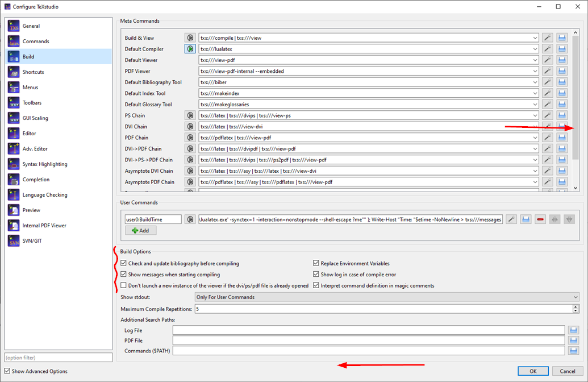
Task: Uncheck Show messages when starting compiling
Action: pyautogui.click(x=123, y=273)
